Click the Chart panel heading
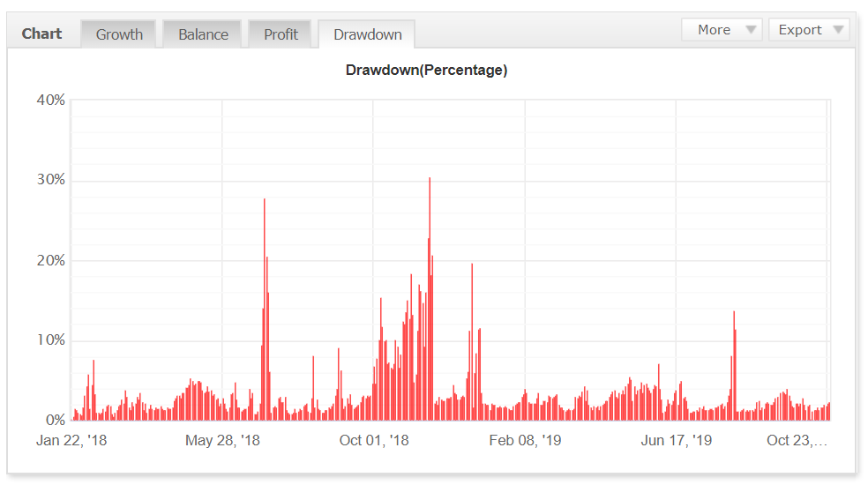 pos(41,34)
